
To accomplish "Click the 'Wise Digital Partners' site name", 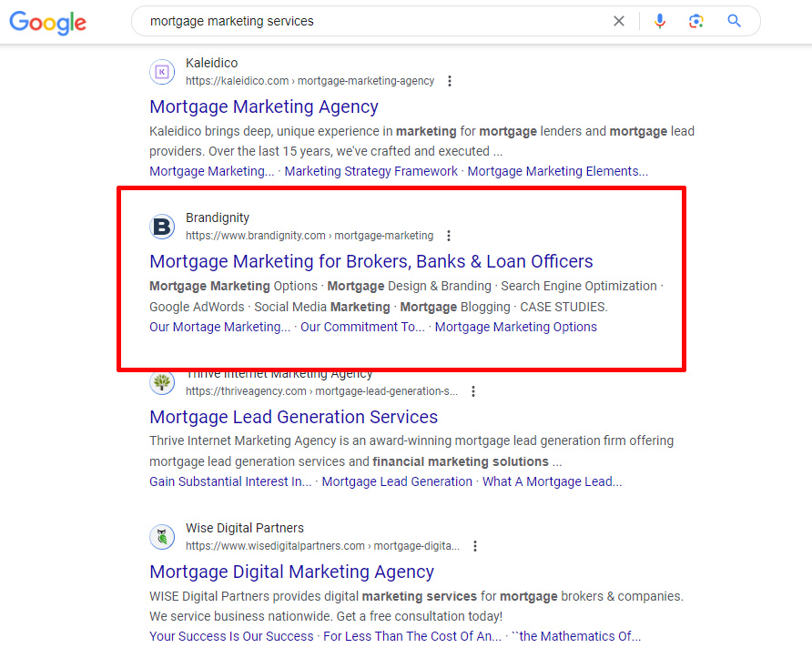I will click(245, 528).
